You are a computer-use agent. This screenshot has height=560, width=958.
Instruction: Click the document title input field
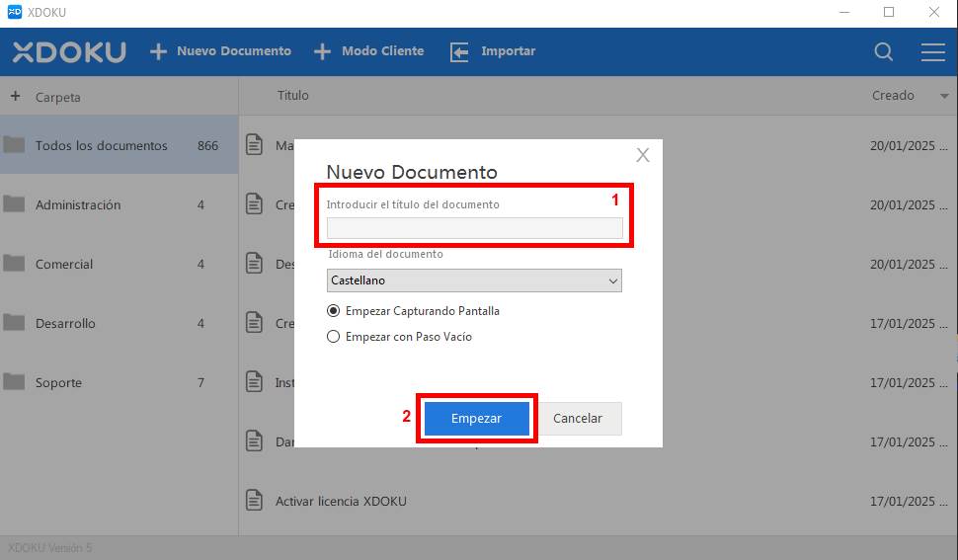(x=475, y=228)
